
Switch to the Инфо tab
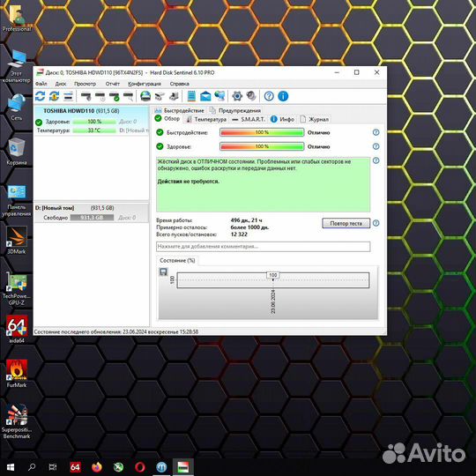[282, 119]
